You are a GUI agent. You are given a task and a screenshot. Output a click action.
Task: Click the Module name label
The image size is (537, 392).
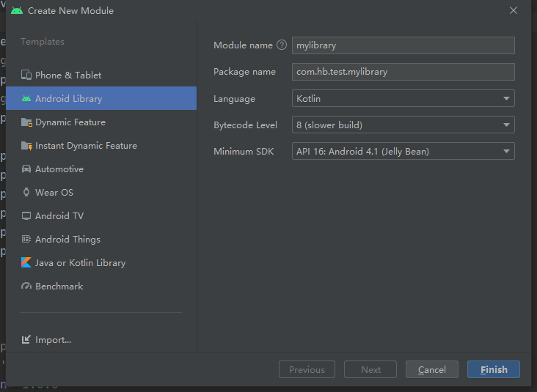click(243, 45)
